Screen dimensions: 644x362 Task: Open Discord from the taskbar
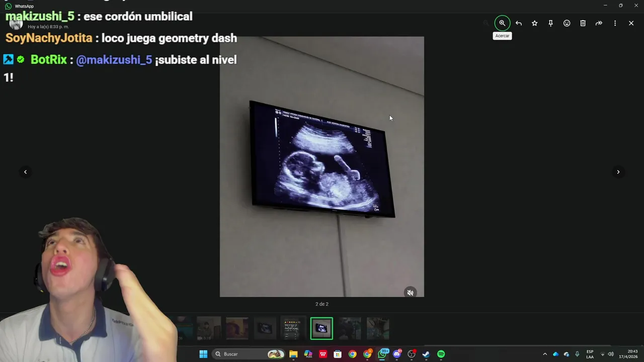(x=397, y=354)
